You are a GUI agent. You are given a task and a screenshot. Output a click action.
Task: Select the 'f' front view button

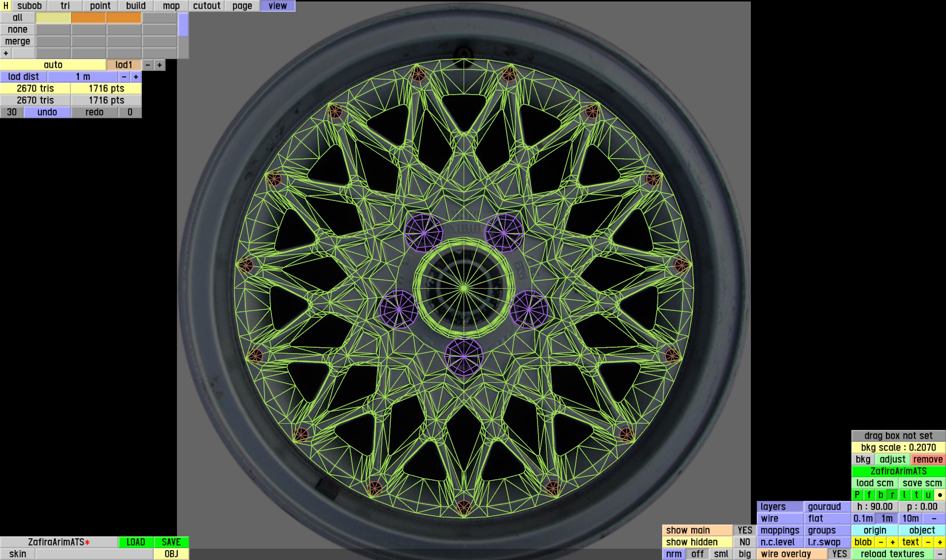click(x=869, y=495)
